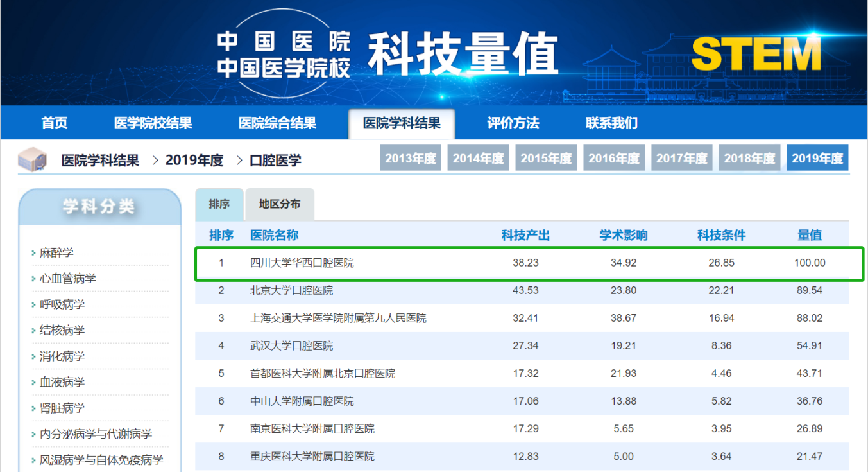Viewport: 868px width, 472px height.
Task: Click the 北京大学口腔医院 hospital name
Action: coord(292,290)
